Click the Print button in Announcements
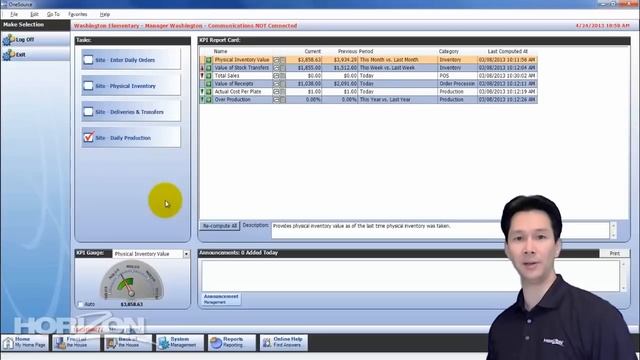The width and height of the screenshot is (640, 360). [615, 253]
